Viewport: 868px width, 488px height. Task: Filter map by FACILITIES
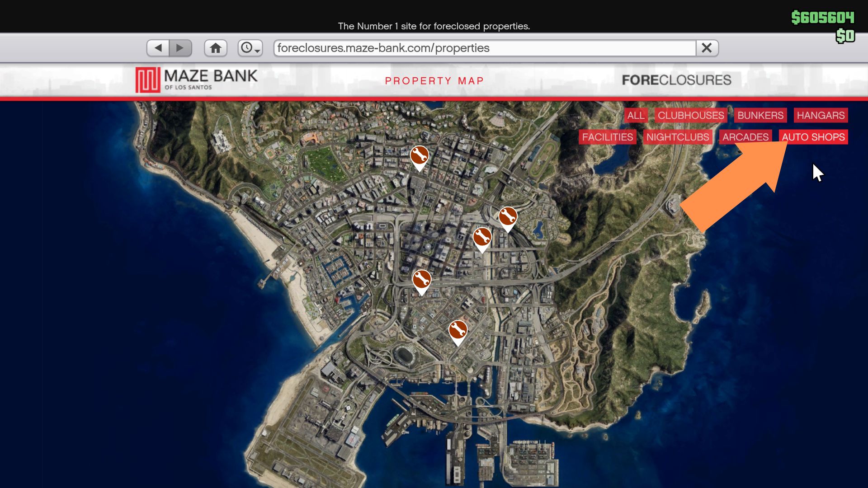[608, 137]
